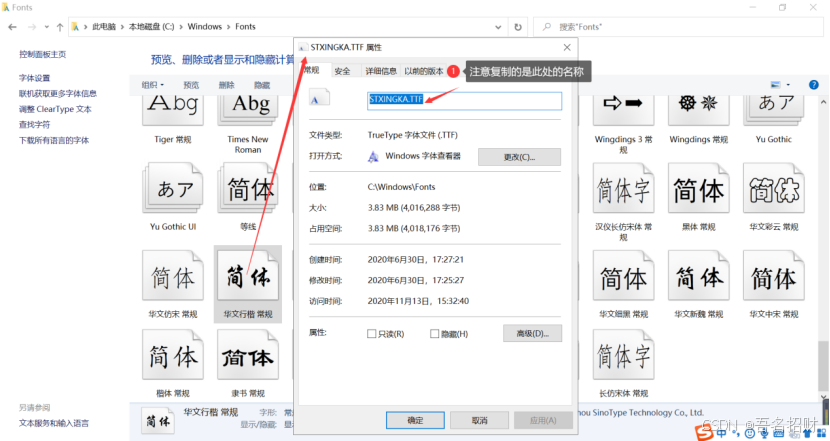
Task: Open the 查找字符 link
Action: [34, 124]
